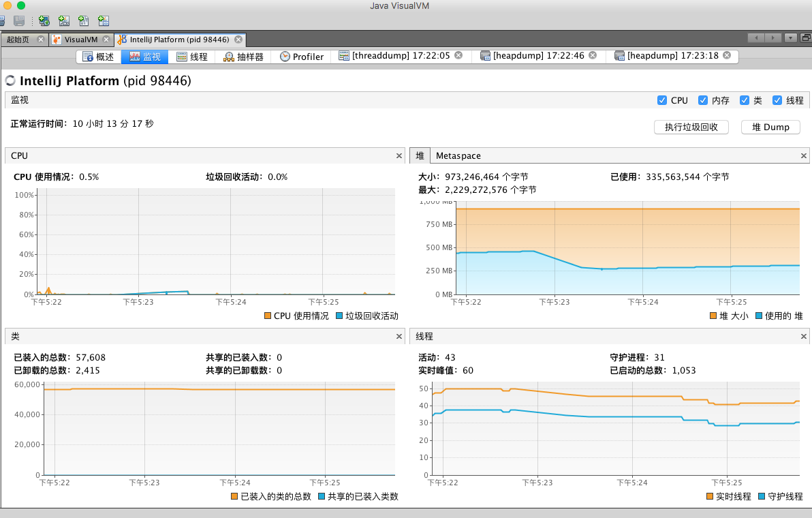
Task: Open the [heapdump] 17:23:18 tab
Action: pyautogui.click(x=673, y=55)
